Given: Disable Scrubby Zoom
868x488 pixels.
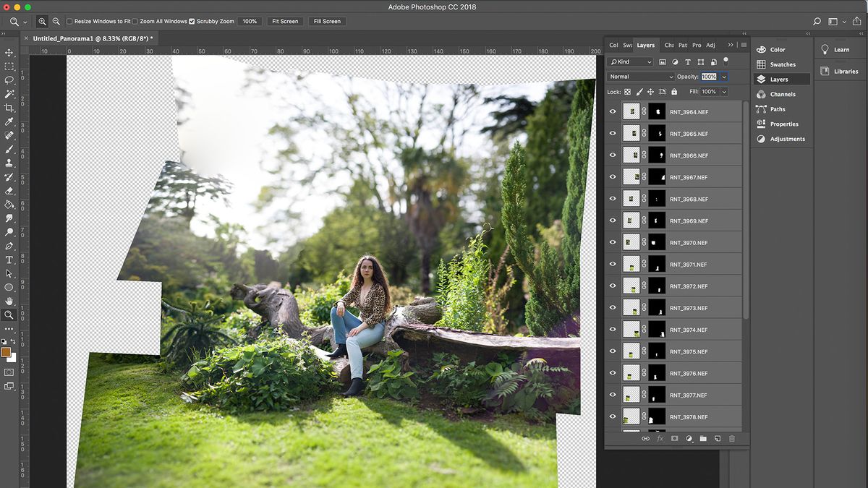Looking at the screenshot, I should click(x=192, y=21).
